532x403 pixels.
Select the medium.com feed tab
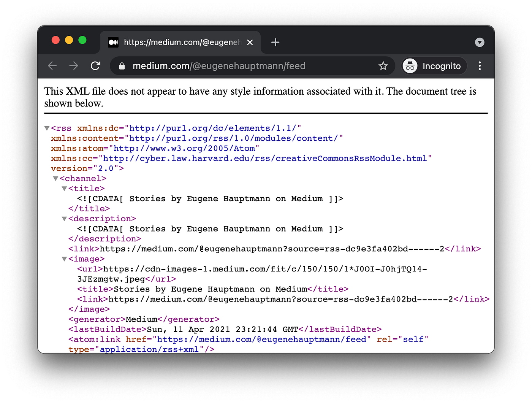179,42
